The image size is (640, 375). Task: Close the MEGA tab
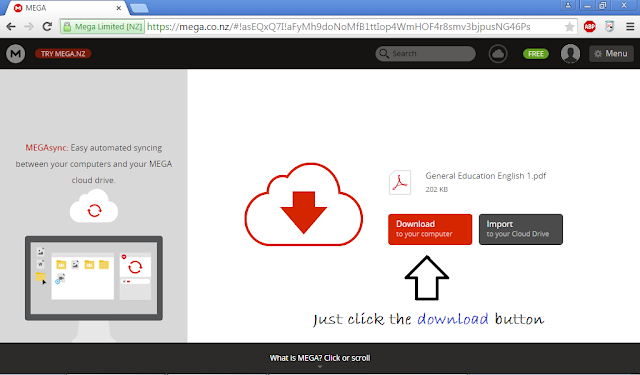coord(118,8)
